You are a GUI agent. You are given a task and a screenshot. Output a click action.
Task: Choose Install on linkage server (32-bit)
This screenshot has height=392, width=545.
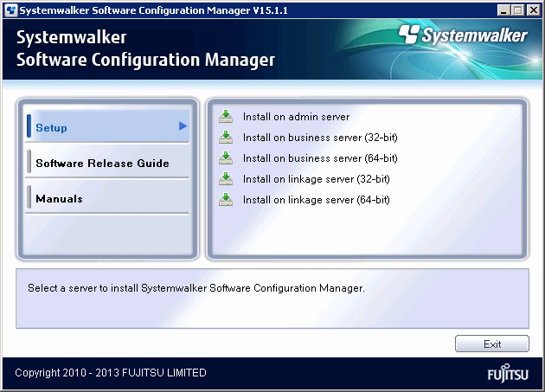(x=317, y=179)
